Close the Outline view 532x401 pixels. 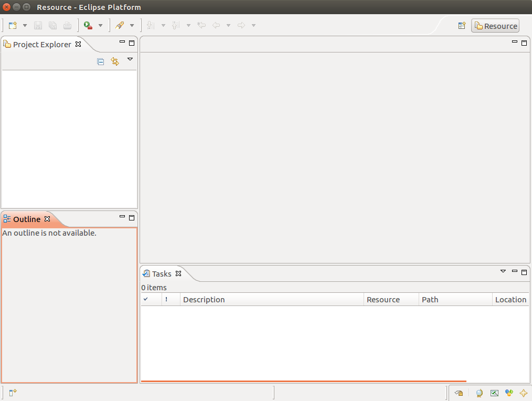coord(48,219)
